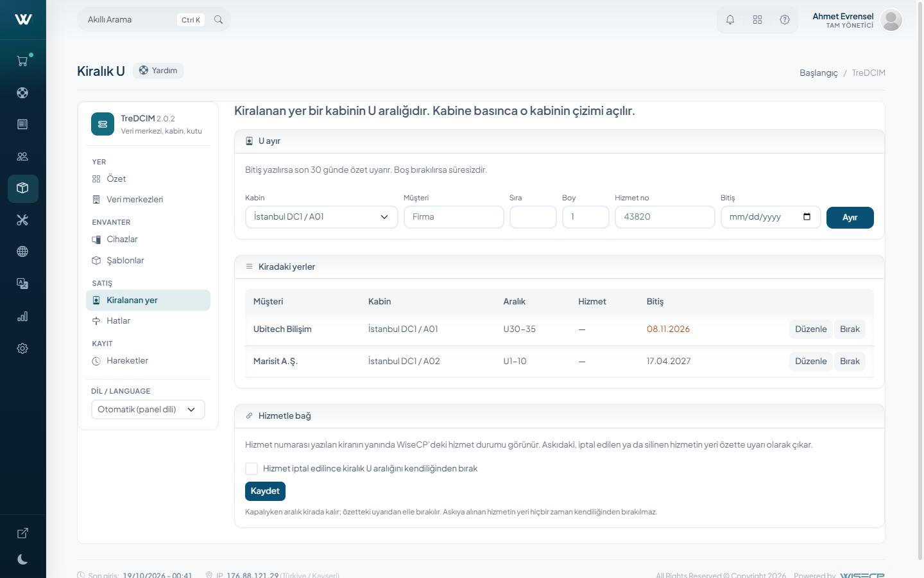Image resolution: width=924 pixels, height=578 pixels.
Task: Click Düzenle for Marisit A.Ş.
Action: pyautogui.click(x=810, y=362)
